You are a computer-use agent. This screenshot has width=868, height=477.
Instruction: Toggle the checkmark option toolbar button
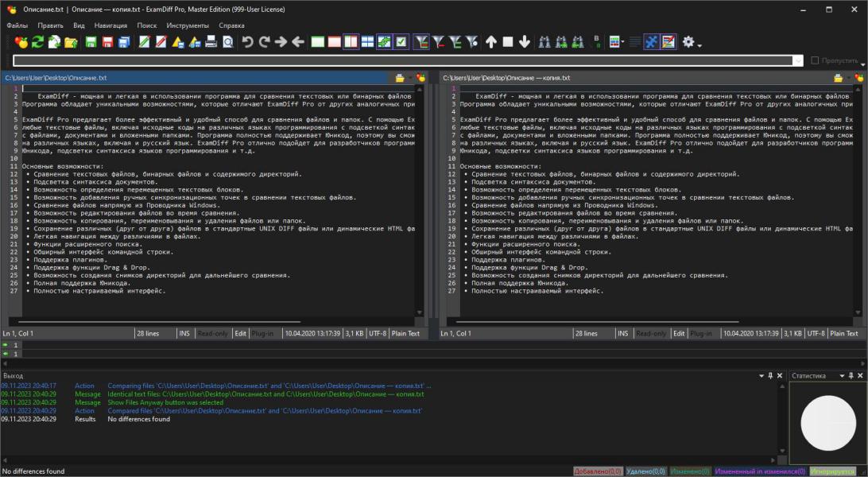(401, 42)
